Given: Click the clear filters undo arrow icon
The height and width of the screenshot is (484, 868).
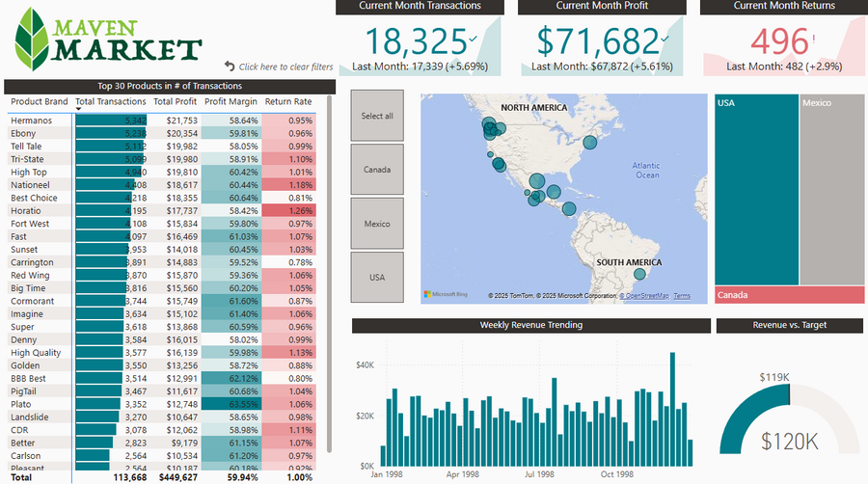Looking at the screenshot, I should tap(230, 67).
